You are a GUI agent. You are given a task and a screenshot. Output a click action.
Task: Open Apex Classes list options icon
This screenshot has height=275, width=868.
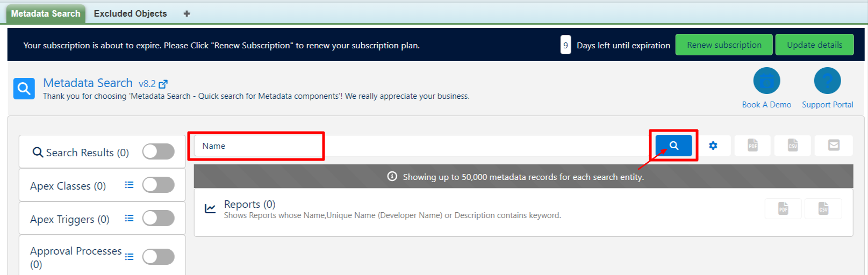129,185
